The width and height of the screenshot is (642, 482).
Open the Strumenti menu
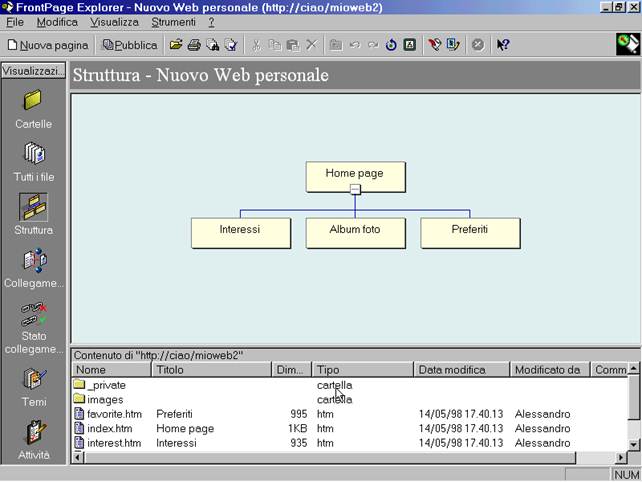coord(173,22)
